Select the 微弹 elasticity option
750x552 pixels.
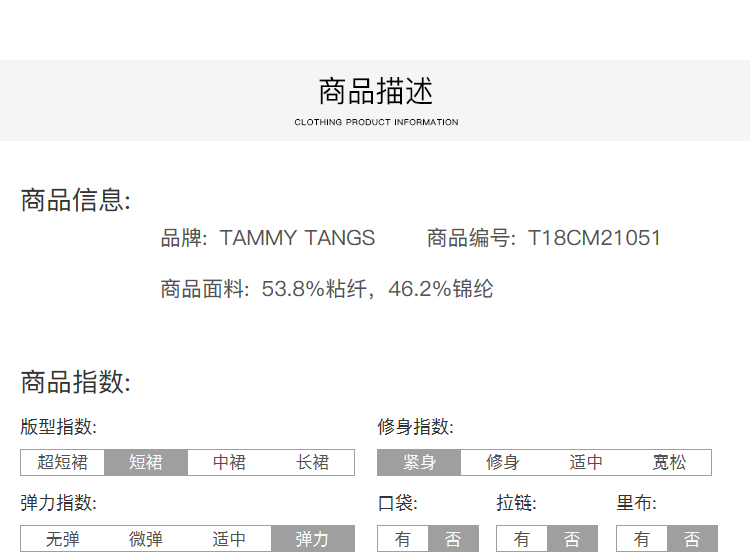146,539
